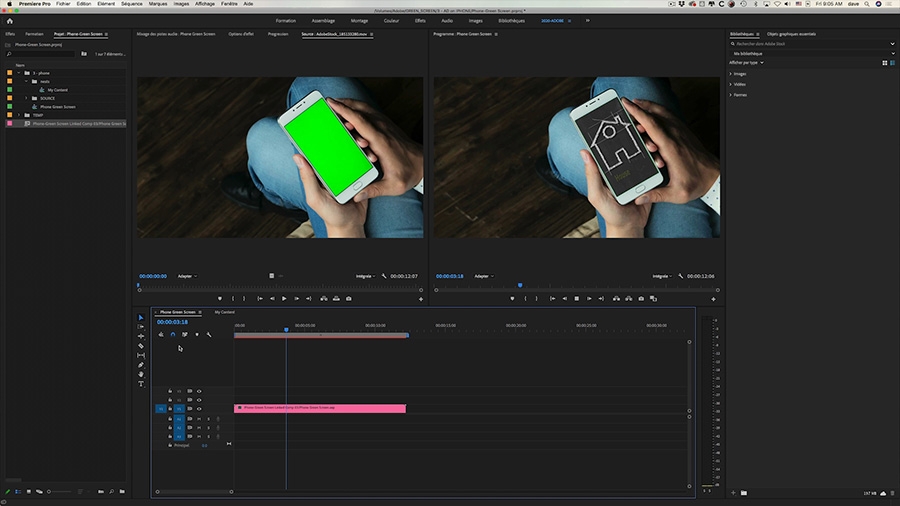Select the Slip tool
The image size is (900, 506).
click(141, 356)
